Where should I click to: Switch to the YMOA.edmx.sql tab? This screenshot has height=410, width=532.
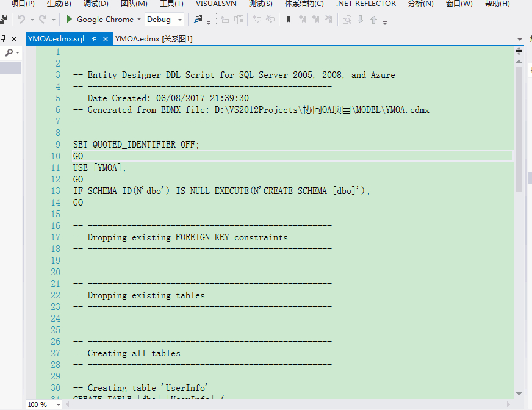[56, 39]
